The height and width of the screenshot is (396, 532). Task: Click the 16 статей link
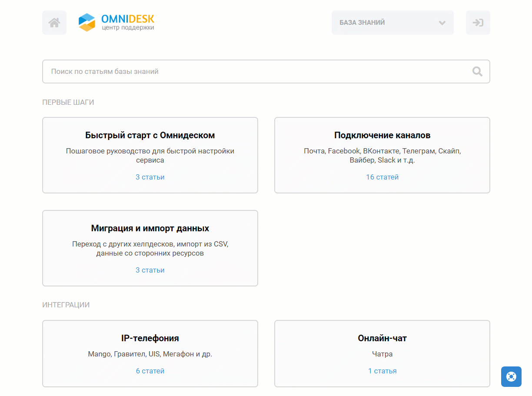click(382, 177)
